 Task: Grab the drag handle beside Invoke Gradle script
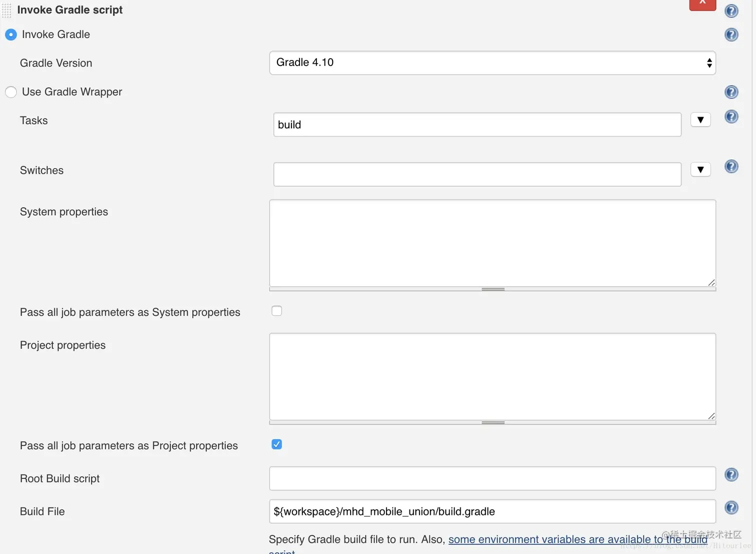click(6, 11)
